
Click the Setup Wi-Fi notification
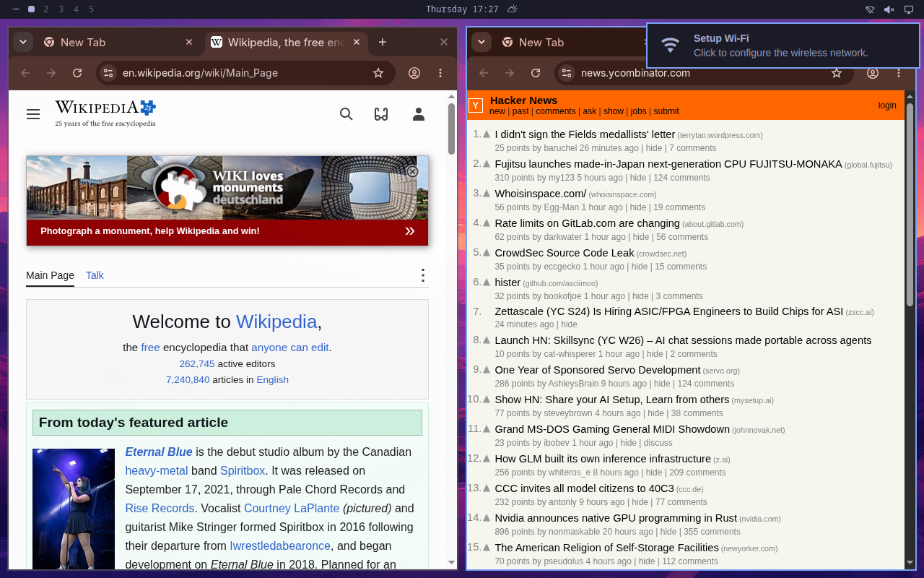click(x=783, y=46)
